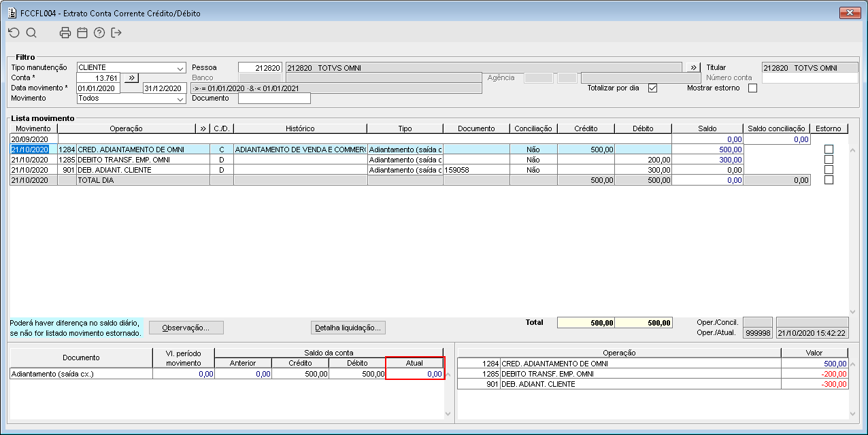This screenshot has width=868, height=435.
Task: Click the 'Histórico' column header
Action: pos(300,128)
